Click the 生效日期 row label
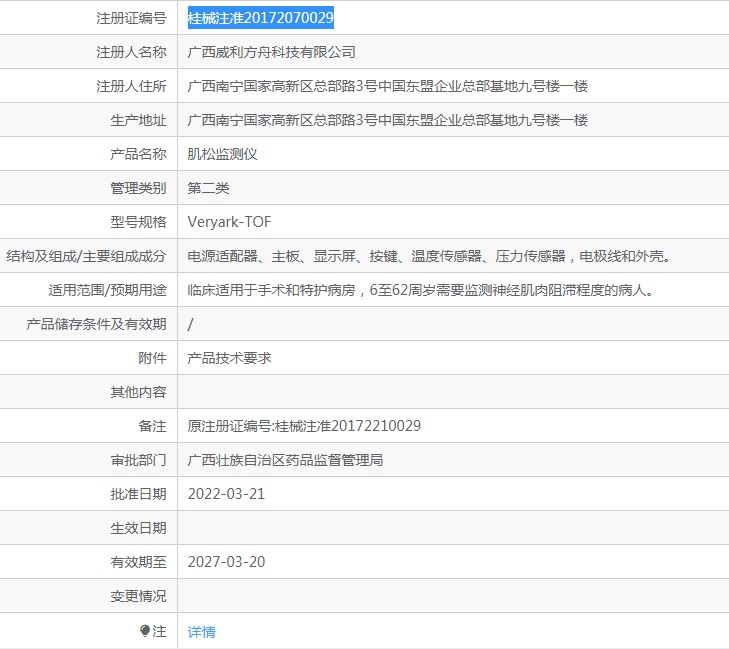 pyautogui.click(x=138, y=528)
